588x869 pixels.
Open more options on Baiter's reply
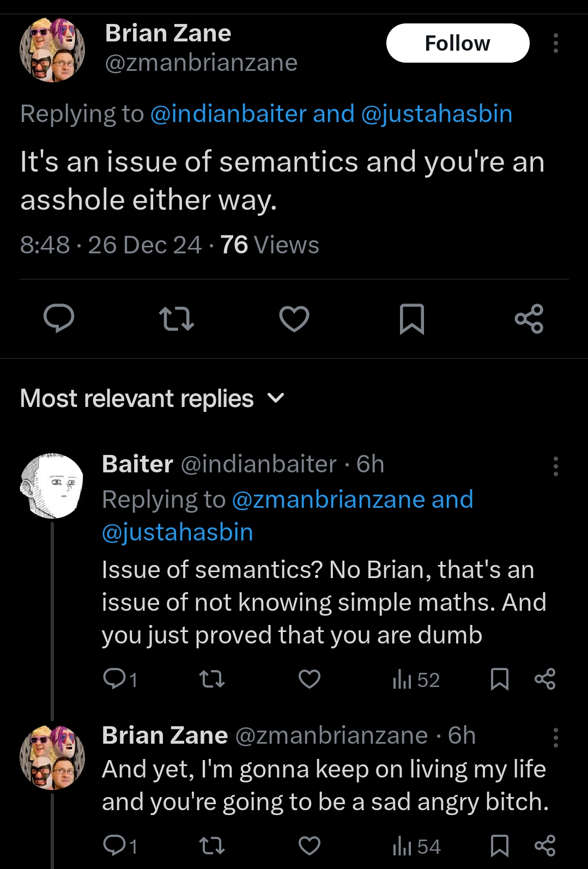[x=555, y=466]
